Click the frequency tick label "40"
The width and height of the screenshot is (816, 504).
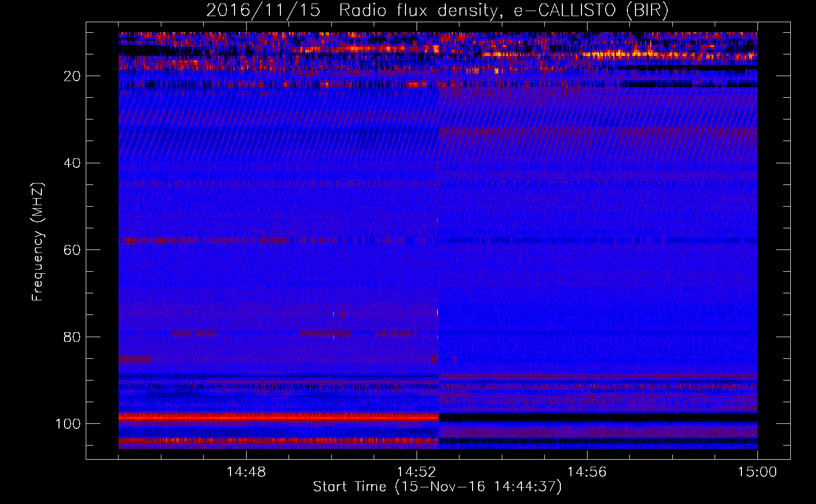tap(72, 163)
